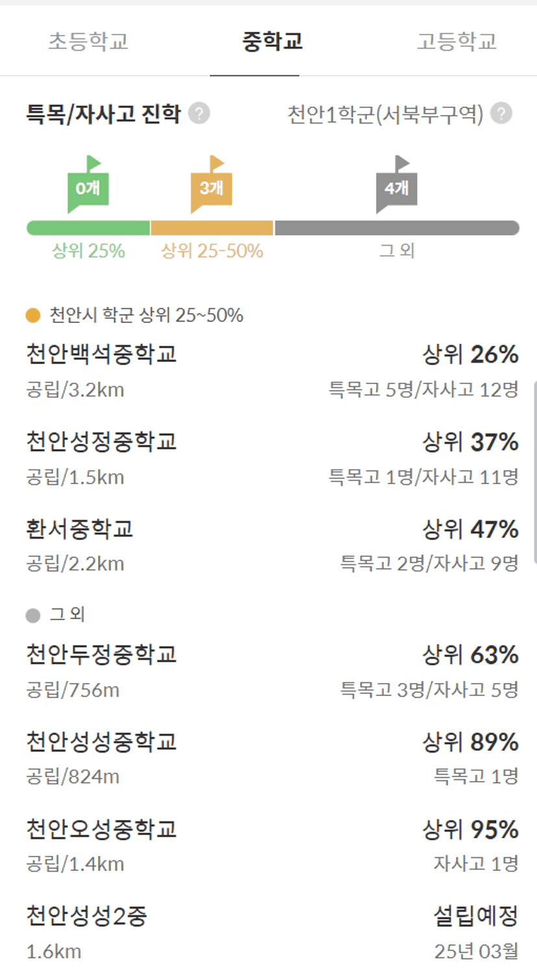Click the gray 4개 flag marker

click(x=396, y=188)
